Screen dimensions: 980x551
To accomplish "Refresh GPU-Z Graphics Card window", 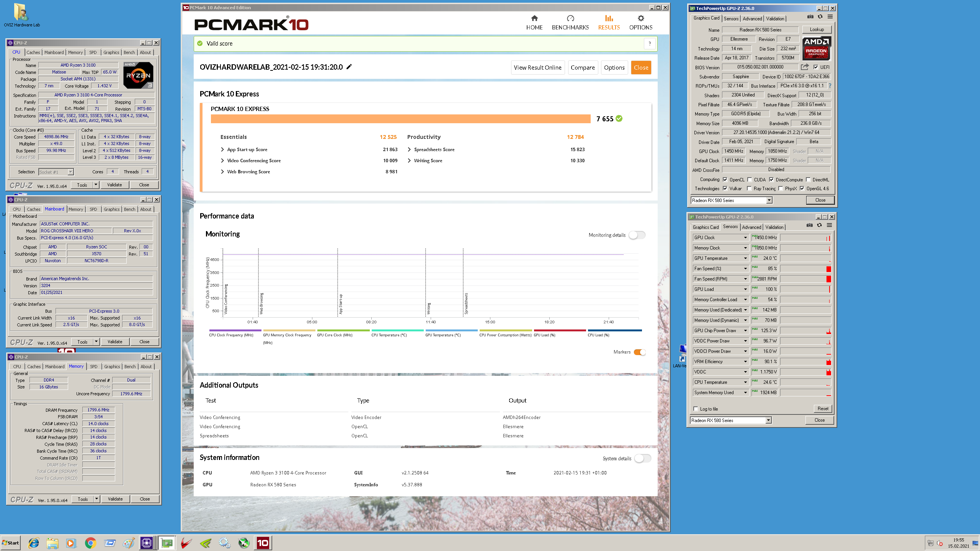I will (820, 17).
